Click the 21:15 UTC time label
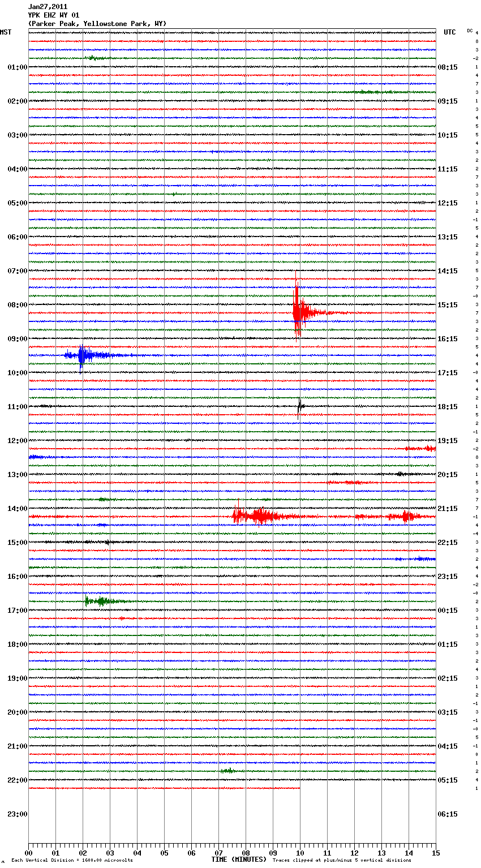 point(448,509)
